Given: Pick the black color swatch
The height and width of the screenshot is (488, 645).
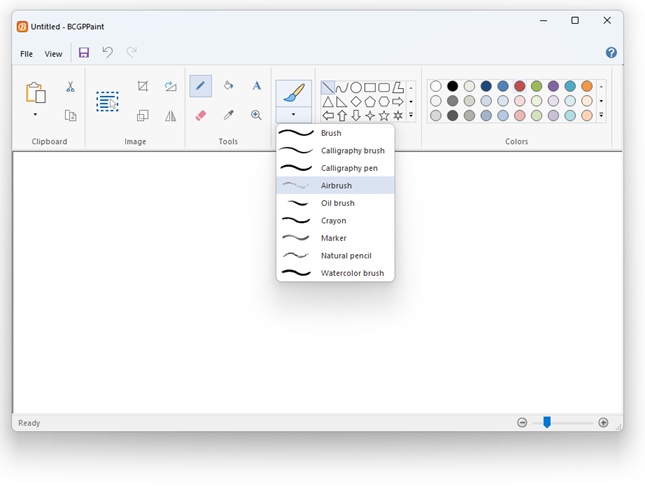Looking at the screenshot, I should tap(452, 86).
